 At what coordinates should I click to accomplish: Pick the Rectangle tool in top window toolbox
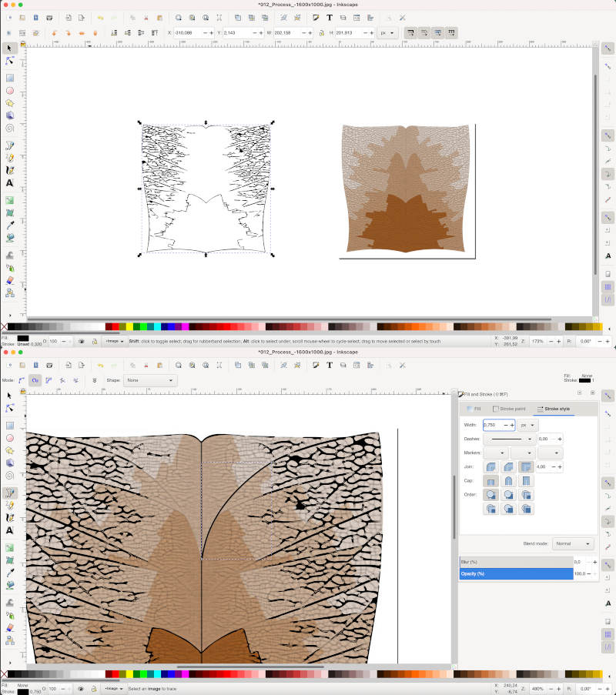9,78
